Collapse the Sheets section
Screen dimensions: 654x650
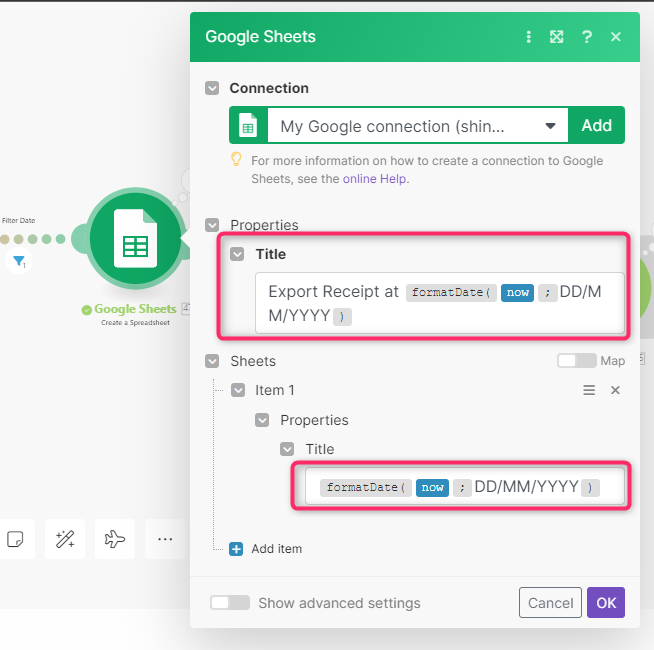pos(212,361)
